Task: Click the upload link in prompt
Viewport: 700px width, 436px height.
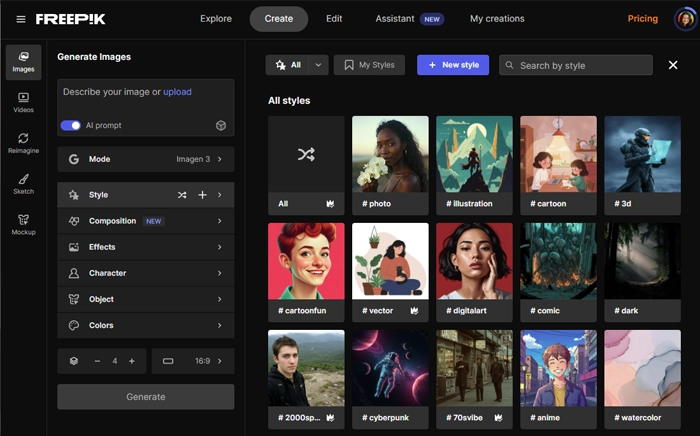Action: pos(177,92)
